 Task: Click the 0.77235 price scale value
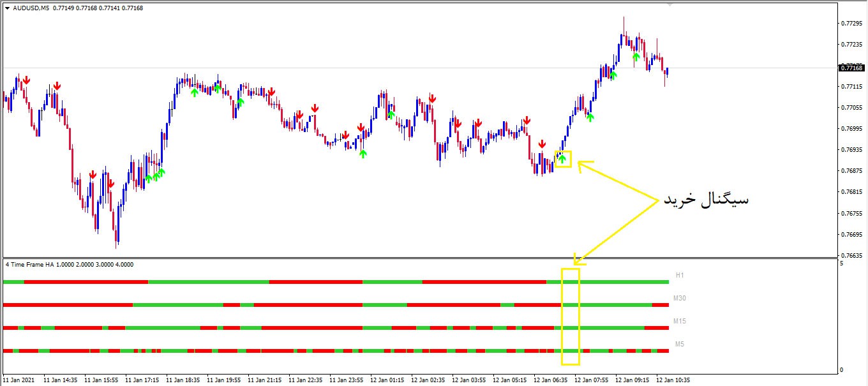pos(853,45)
